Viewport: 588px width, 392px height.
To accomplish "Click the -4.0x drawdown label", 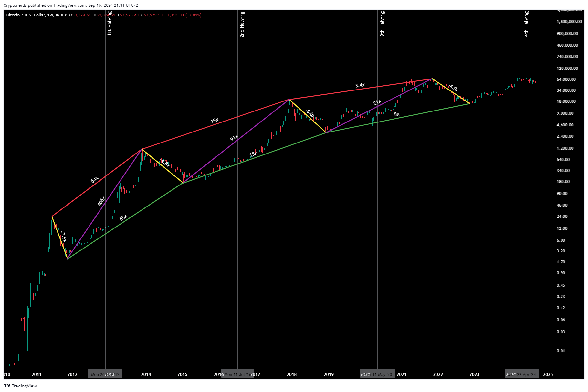I will 454,88.
